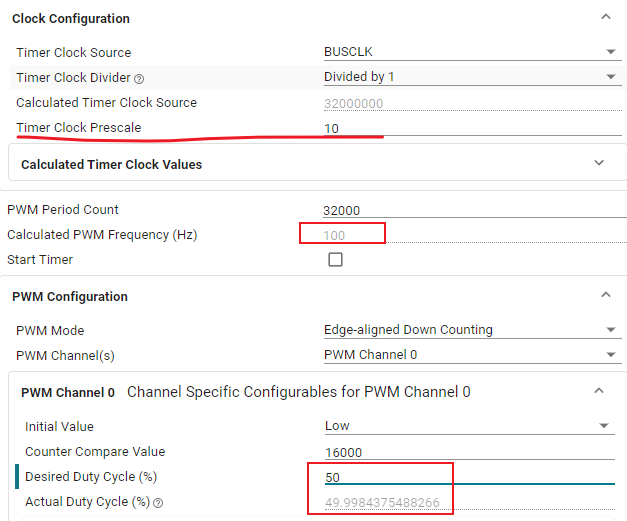
Task: Click help icon beside Actual Duty Cycle
Action: pos(158,502)
